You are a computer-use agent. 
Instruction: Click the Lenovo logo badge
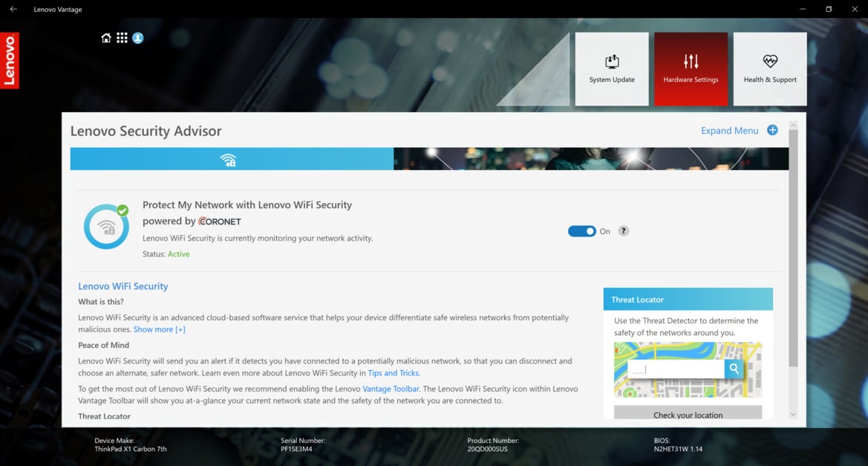pos(10,60)
